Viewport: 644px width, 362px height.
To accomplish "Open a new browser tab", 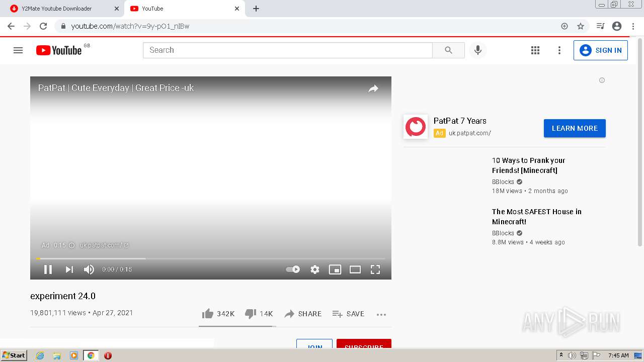I will point(256,9).
